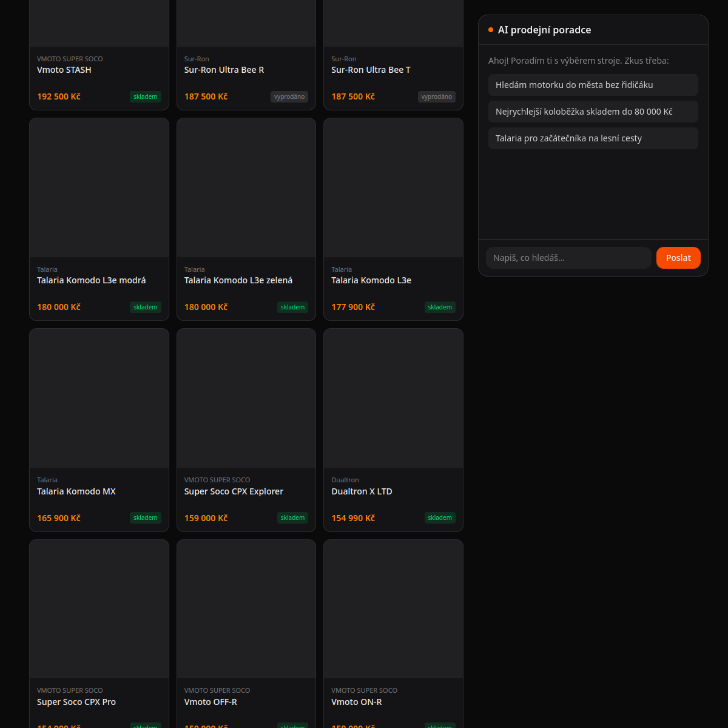Click 'Sur-Ron' brand label above Ultra Bee R

click(x=197, y=59)
